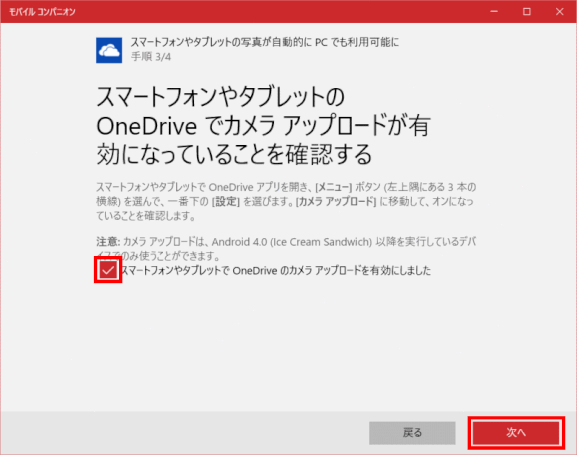
Task: Click the OneDrive cloud icon
Action: (x=109, y=50)
